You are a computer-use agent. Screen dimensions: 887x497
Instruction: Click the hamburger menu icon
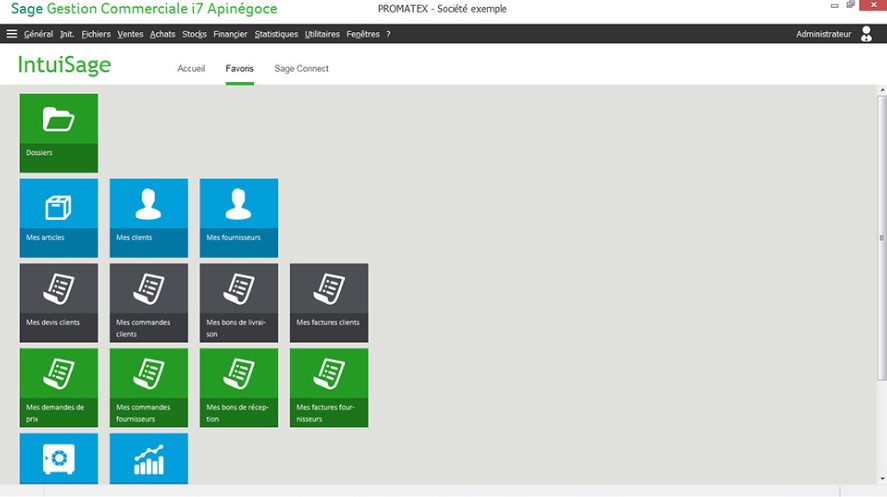(11, 34)
